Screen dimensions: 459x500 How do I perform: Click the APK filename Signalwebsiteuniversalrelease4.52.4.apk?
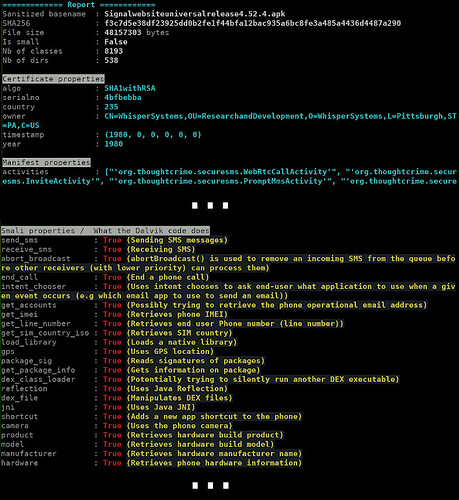tap(195, 14)
